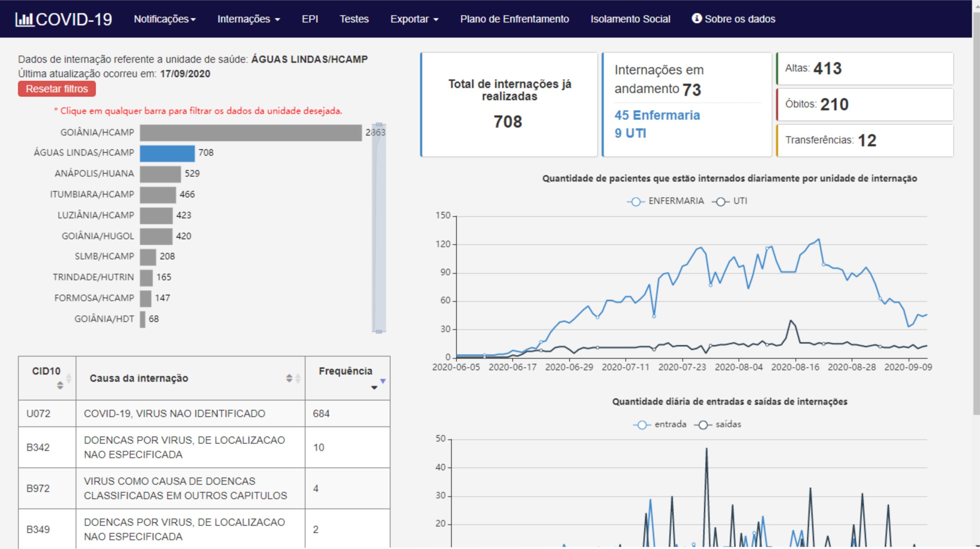The height and width of the screenshot is (549, 980).
Task: Filter by the GOIÂNIA/HUGOL bar
Action: [x=156, y=236]
